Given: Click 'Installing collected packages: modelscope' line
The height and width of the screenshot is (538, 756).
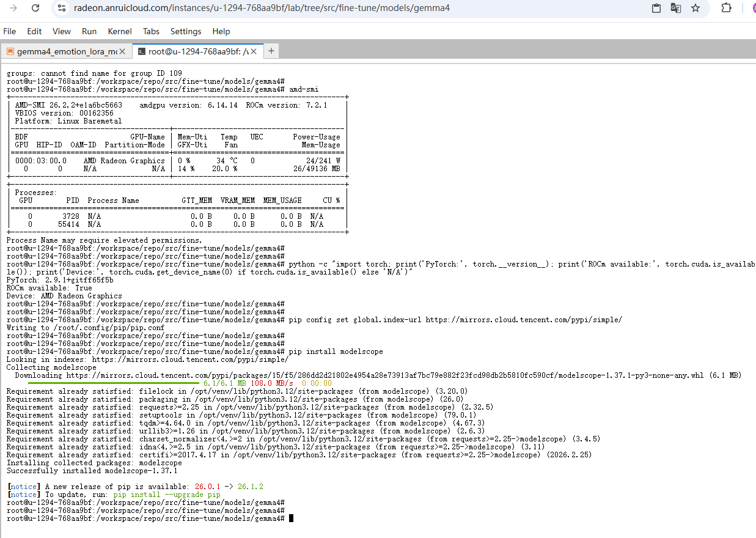Looking at the screenshot, I should click(x=94, y=463).
